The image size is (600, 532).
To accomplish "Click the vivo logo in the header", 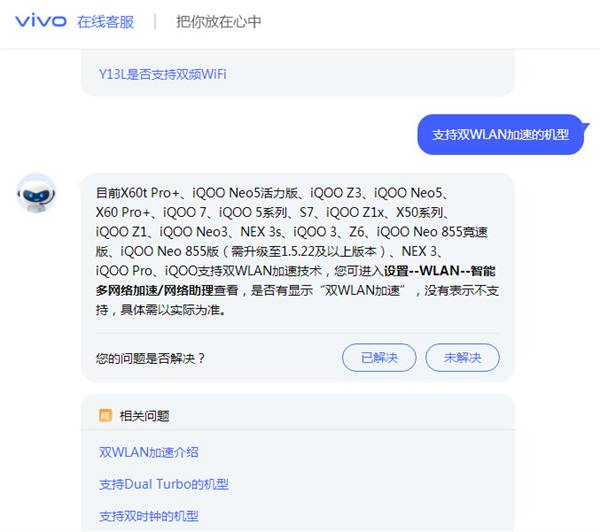I will [x=41, y=21].
